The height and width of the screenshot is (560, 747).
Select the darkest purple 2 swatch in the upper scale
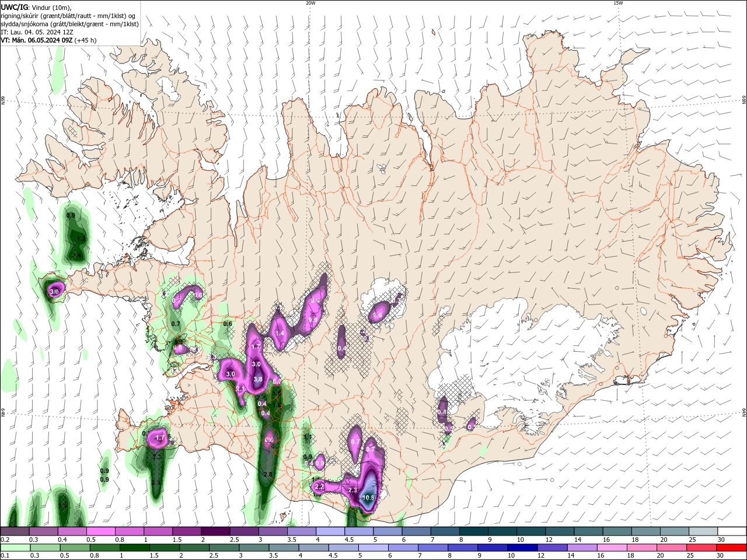click(x=215, y=531)
